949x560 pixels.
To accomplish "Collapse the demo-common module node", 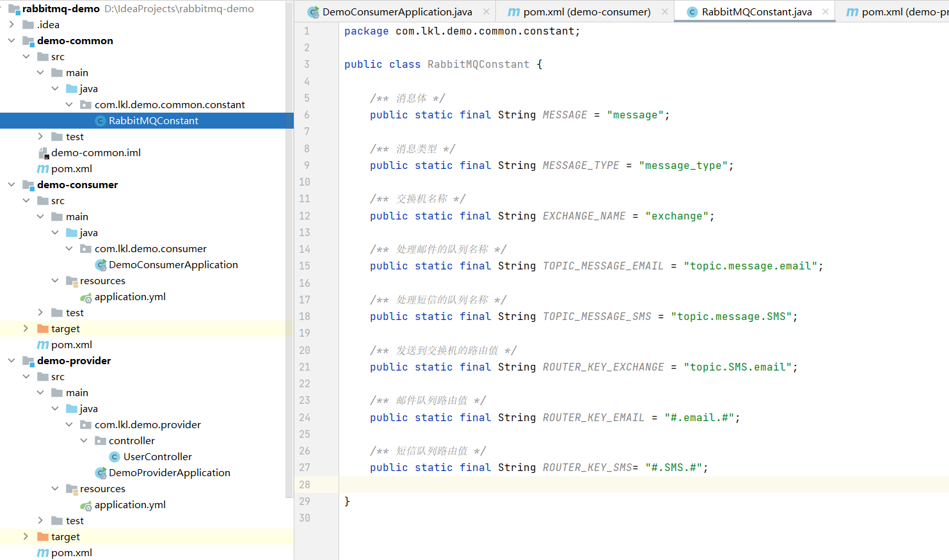I will click(12, 41).
